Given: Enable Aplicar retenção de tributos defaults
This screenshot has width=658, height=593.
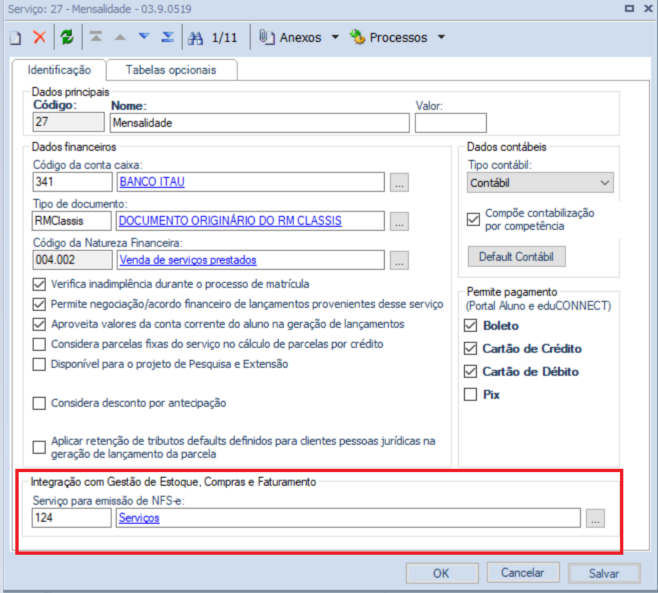Looking at the screenshot, I should (39, 447).
